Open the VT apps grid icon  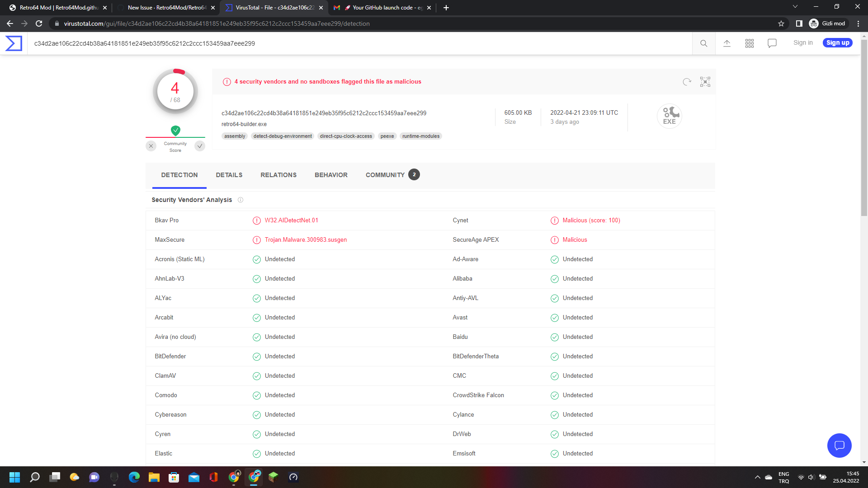[x=749, y=43]
